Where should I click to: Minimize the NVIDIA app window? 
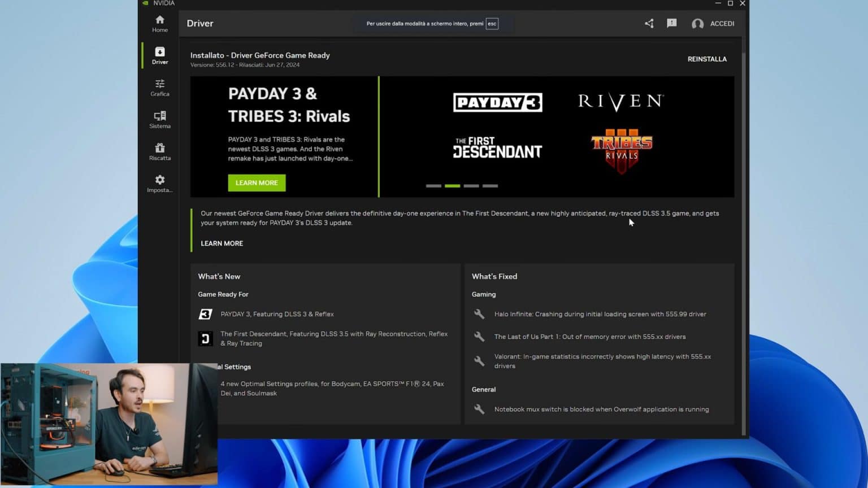point(718,3)
